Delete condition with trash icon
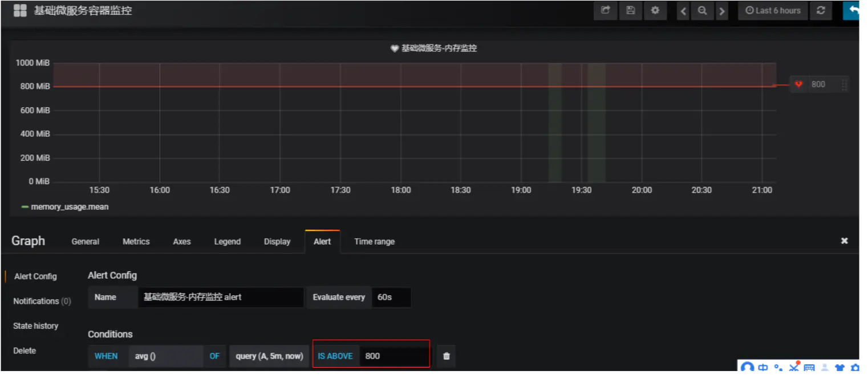 click(x=446, y=356)
